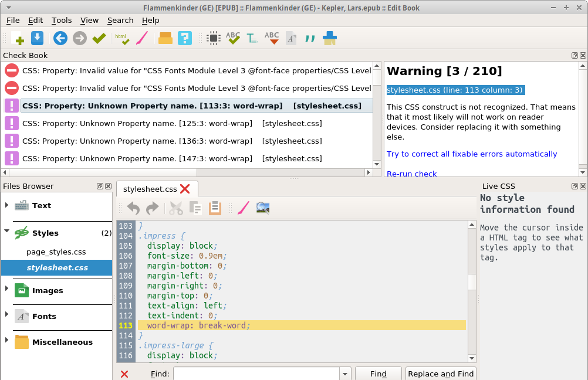Click the add new file icon
The image size is (588, 380).
pos(18,38)
